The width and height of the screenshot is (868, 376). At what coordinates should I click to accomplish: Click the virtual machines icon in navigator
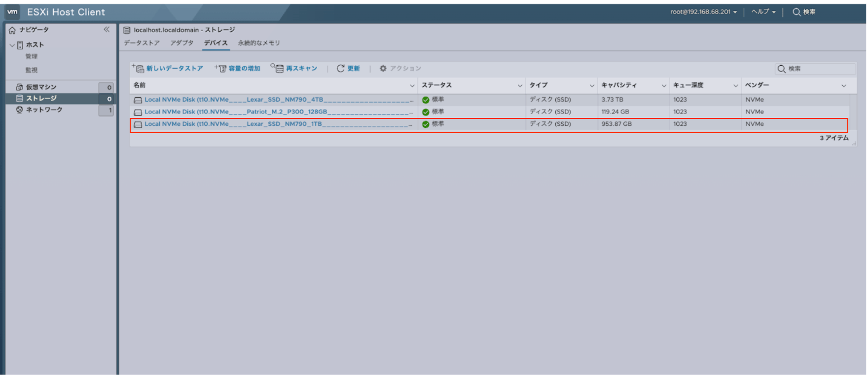coord(20,87)
